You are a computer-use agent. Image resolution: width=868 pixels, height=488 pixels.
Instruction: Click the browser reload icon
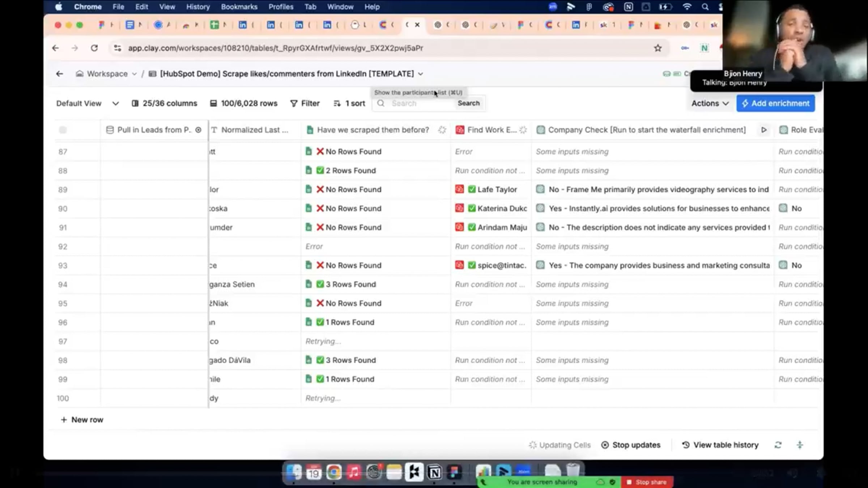click(x=94, y=48)
